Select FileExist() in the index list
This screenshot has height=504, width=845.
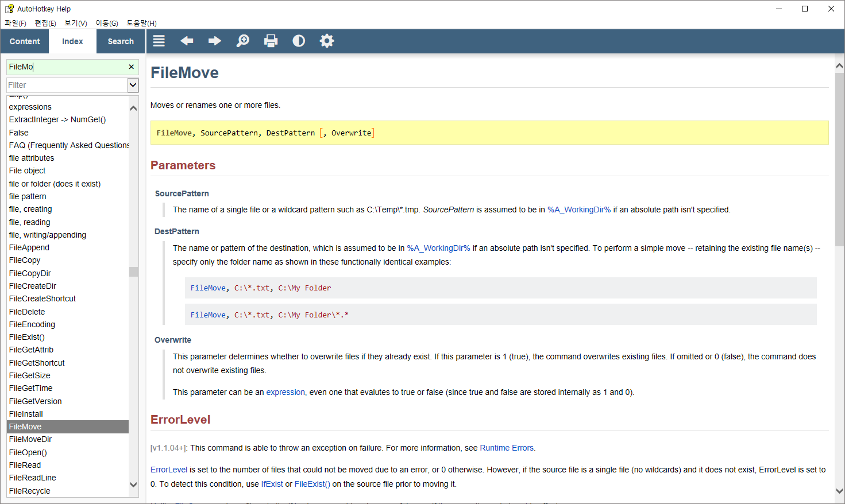click(x=68, y=337)
